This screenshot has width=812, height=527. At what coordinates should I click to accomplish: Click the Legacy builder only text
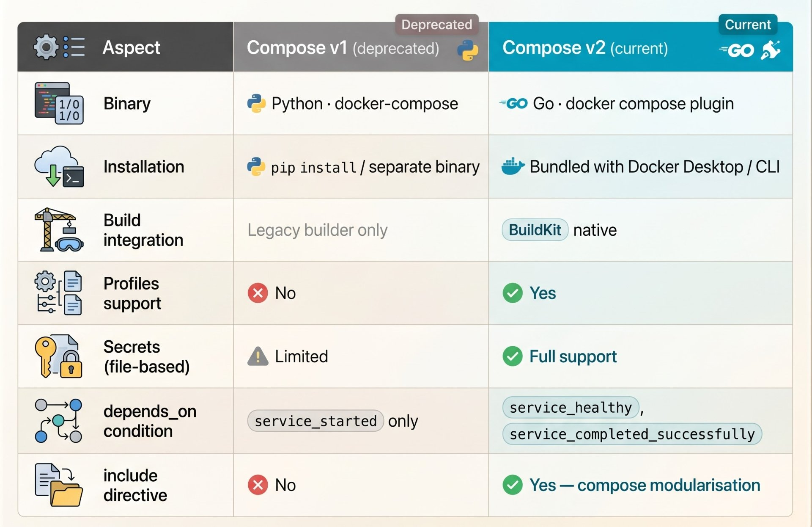(x=318, y=230)
